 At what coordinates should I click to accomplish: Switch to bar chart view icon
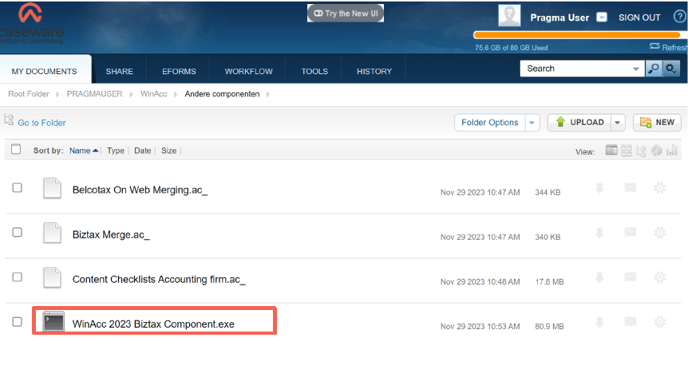(x=672, y=151)
